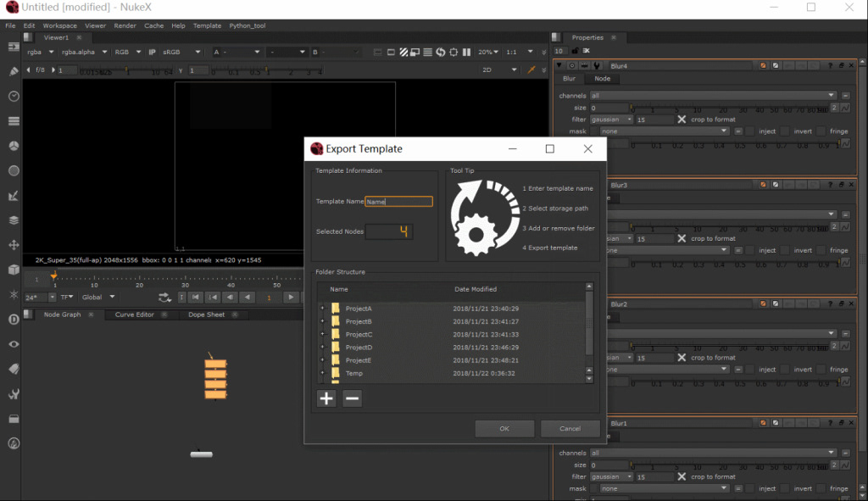The height and width of the screenshot is (501, 868).
Task: Click the Blur4 help question mark icon
Action: pyautogui.click(x=830, y=65)
